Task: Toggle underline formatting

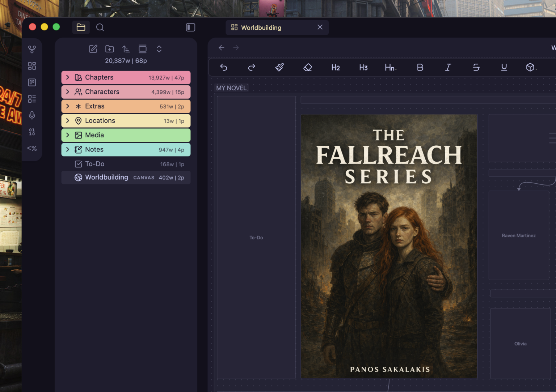Action: tap(504, 68)
